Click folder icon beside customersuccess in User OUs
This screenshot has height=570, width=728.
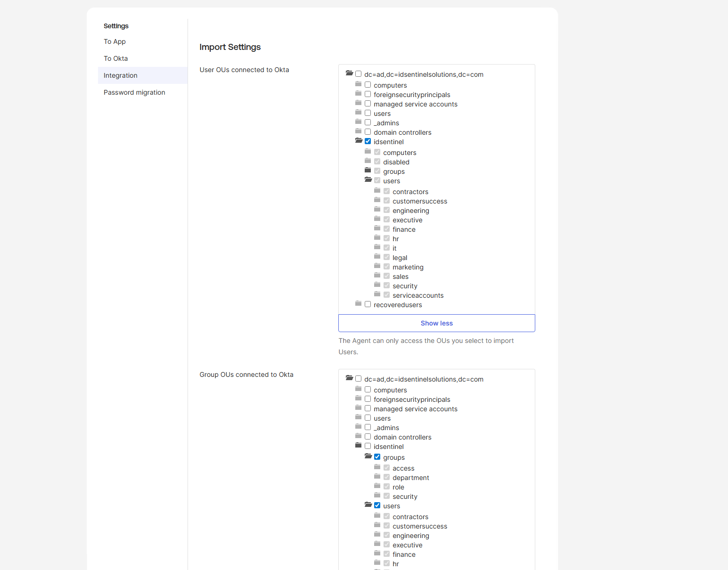pyautogui.click(x=377, y=200)
